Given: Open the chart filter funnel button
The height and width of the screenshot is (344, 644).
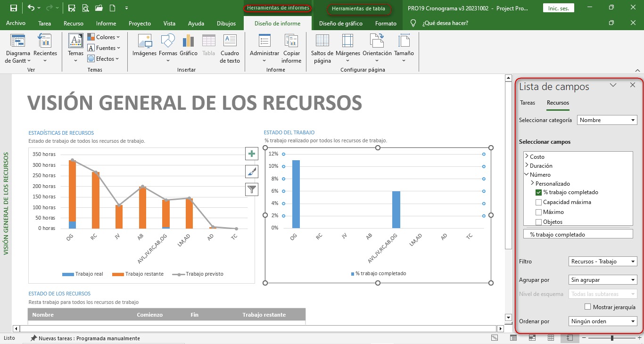Looking at the screenshot, I should (252, 189).
